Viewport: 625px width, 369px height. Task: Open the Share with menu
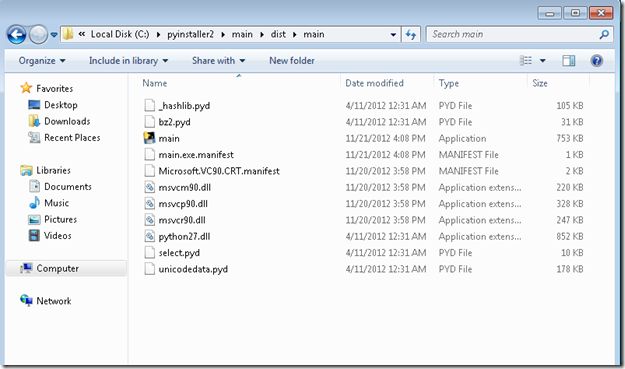tap(218, 61)
